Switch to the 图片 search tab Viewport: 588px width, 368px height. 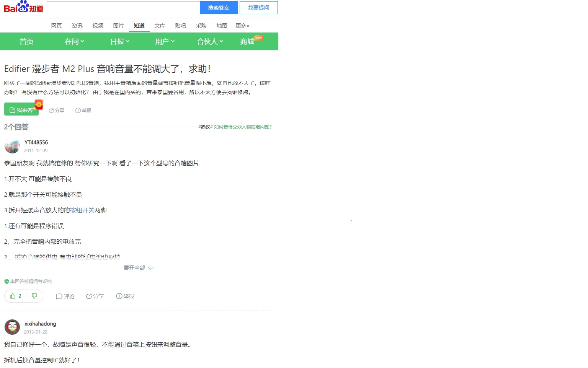coord(119,26)
